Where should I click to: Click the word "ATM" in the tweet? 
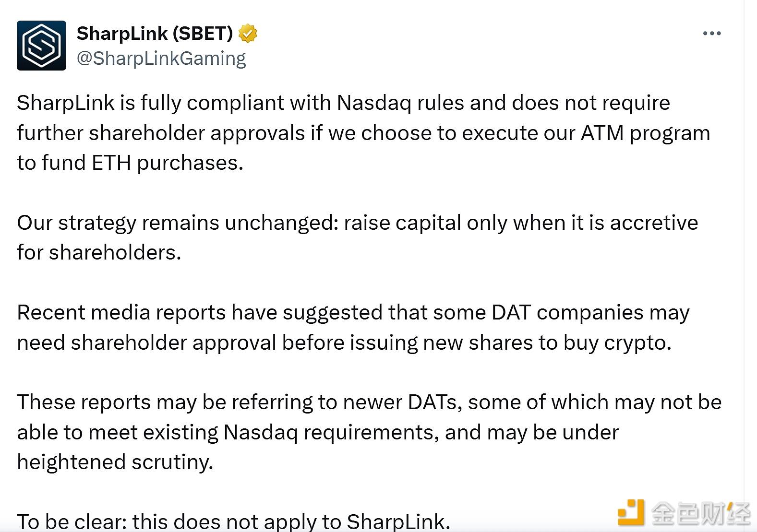pyautogui.click(x=602, y=133)
